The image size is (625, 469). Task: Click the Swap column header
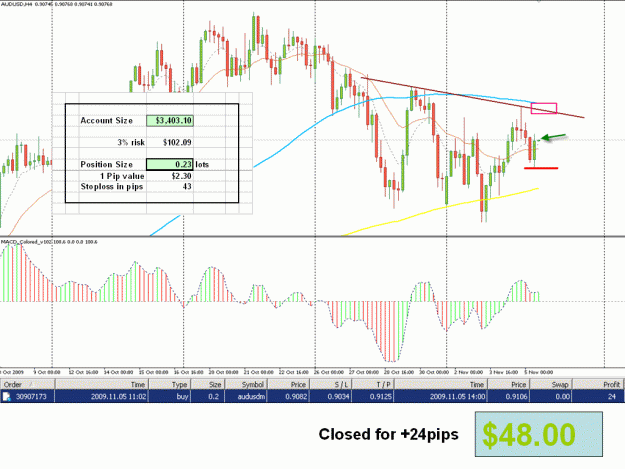coord(550,385)
